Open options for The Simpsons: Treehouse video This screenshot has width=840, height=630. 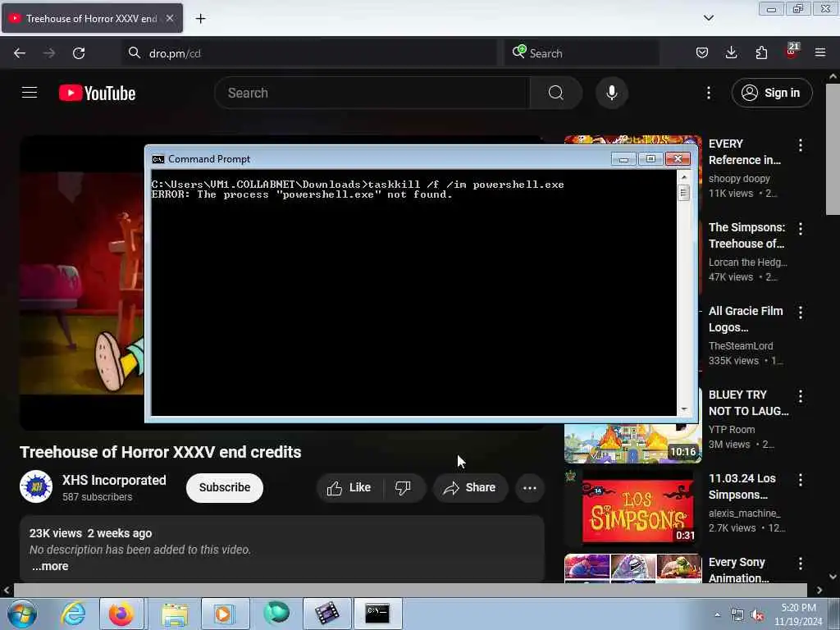point(801,229)
